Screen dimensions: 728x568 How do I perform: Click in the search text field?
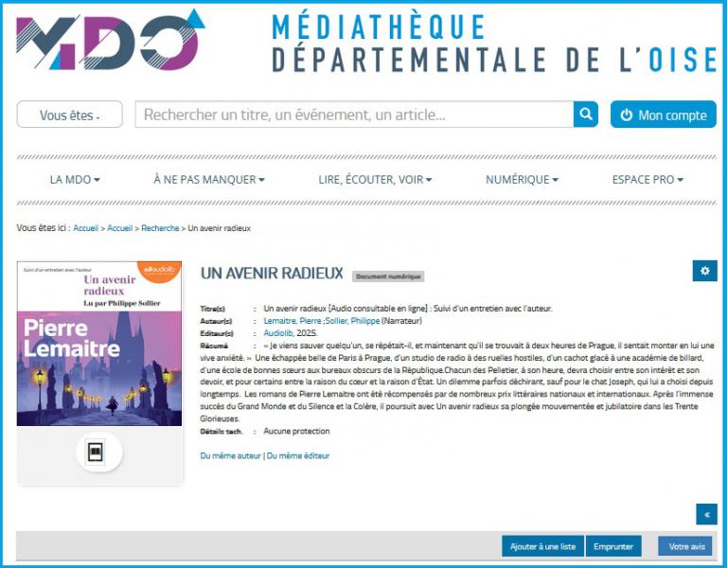354,115
